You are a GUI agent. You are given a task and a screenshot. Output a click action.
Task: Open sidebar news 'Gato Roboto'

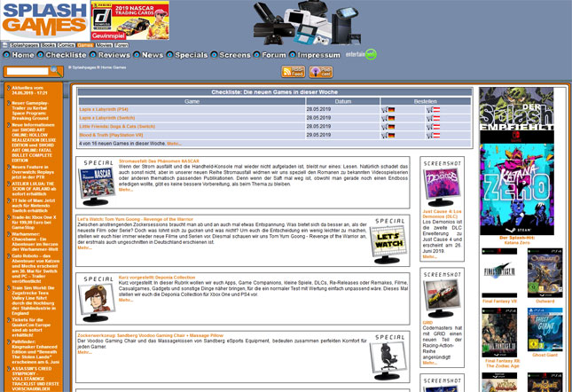click(x=35, y=269)
